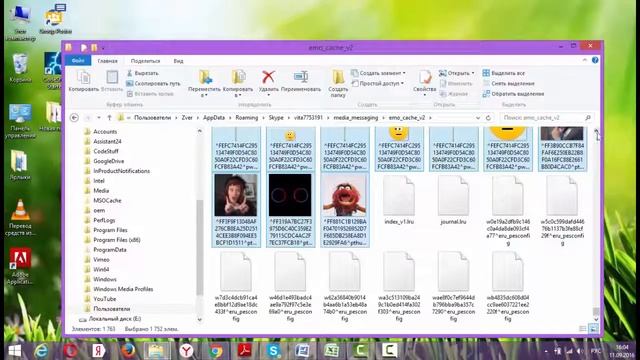Open Adobe Application desktop icon

20,266
